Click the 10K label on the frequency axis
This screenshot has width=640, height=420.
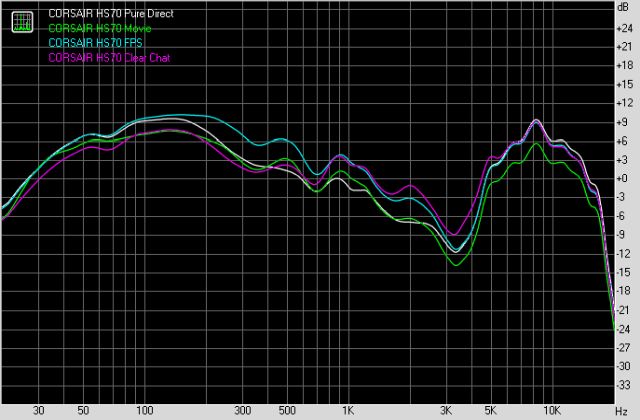pyautogui.click(x=552, y=411)
